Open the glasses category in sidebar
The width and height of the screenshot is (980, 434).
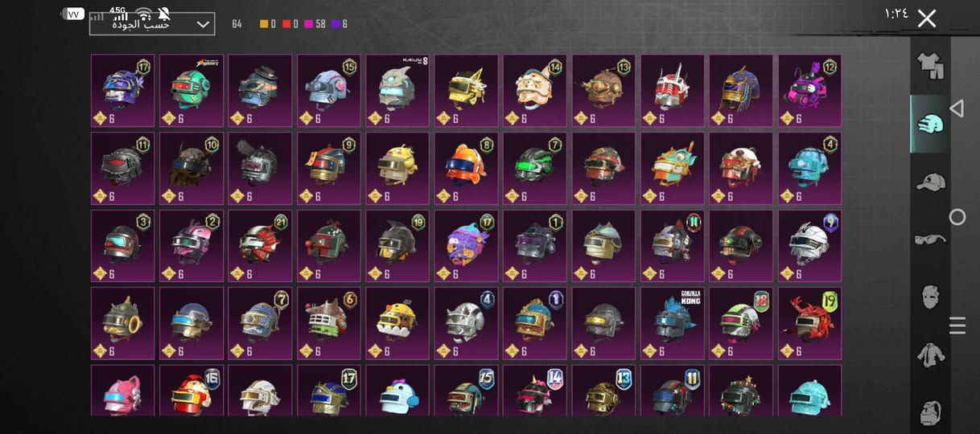[x=930, y=239]
